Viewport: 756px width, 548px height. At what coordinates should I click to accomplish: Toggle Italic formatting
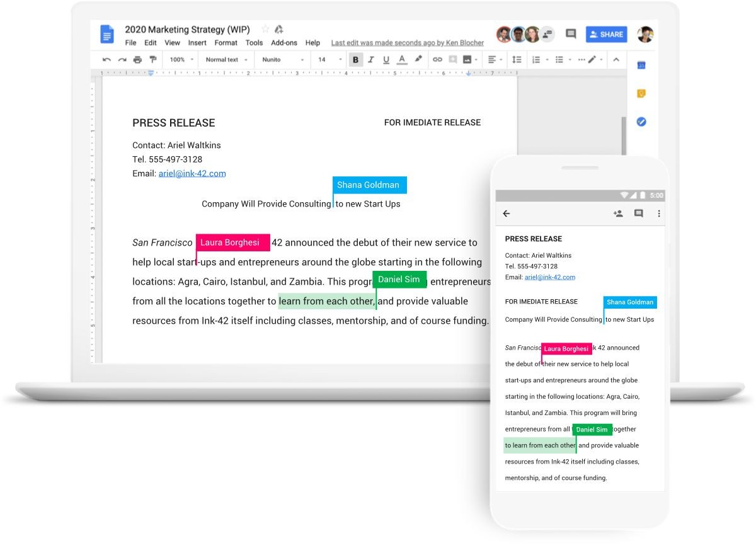pyautogui.click(x=371, y=60)
